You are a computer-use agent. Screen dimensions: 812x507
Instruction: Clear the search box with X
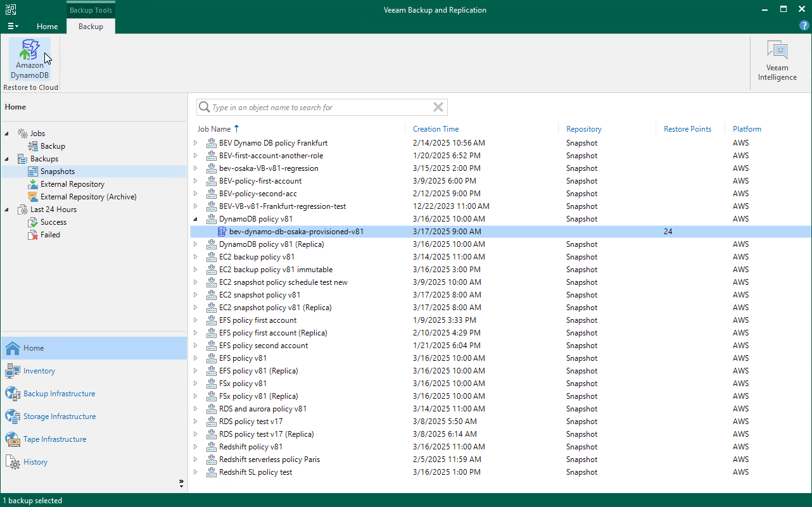coord(438,108)
